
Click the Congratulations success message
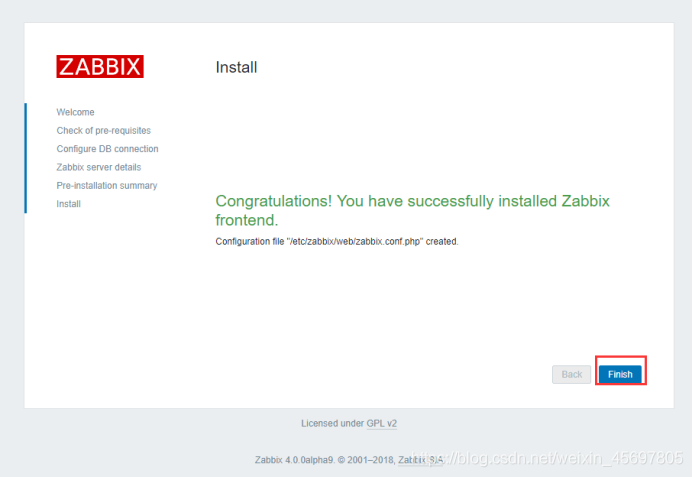coord(412,210)
